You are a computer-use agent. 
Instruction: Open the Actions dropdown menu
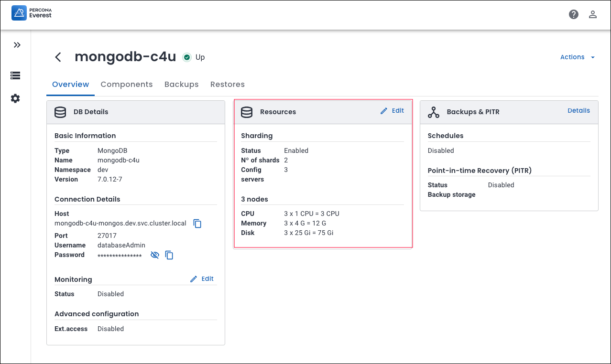(x=578, y=57)
